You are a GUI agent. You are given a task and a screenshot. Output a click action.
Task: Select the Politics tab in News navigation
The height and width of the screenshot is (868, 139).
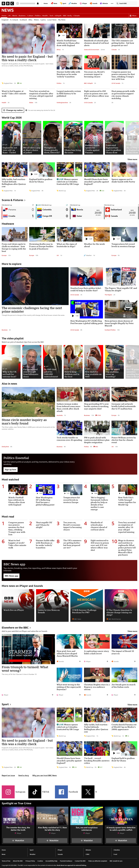point(38,15)
